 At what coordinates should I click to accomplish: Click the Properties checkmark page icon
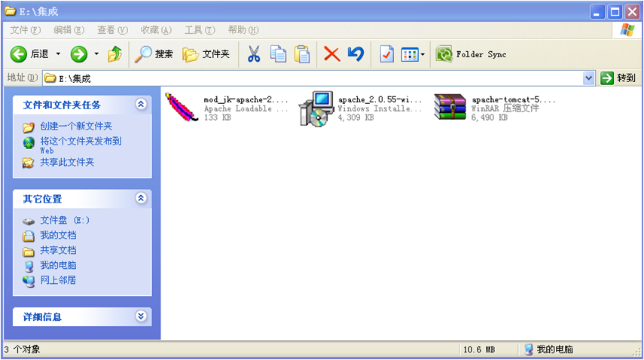pyautogui.click(x=386, y=53)
